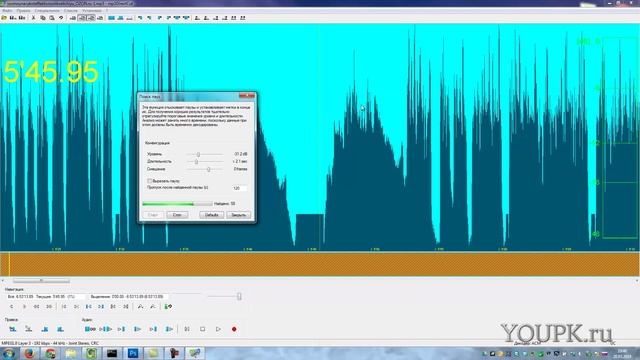Open Photoshop from the taskbar
This screenshot has width=640, height=360.
coord(133,353)
